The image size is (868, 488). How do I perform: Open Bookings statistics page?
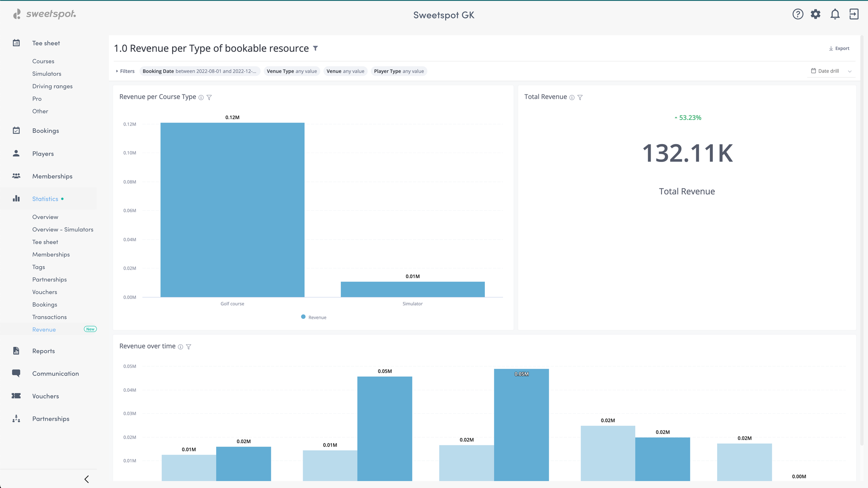coord(45,304)
